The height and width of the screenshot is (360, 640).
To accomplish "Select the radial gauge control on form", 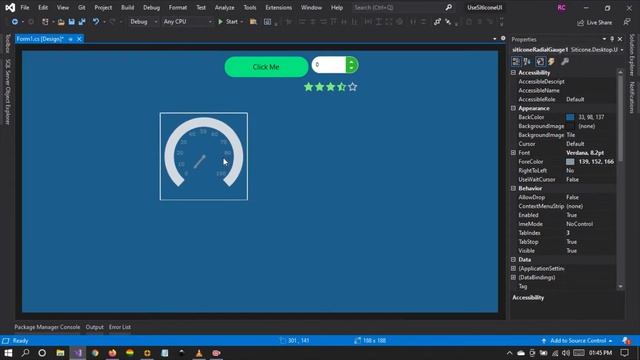I will (x=204, y=156).
